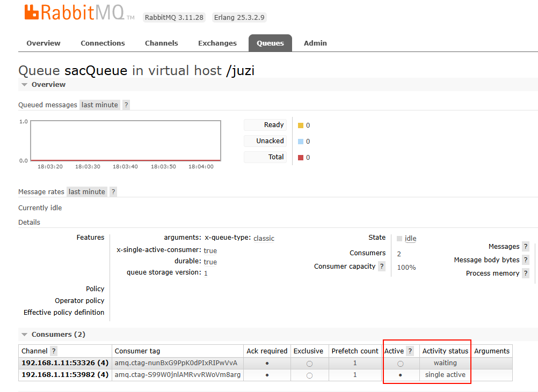Open channel 192.168.1.11:53326 (4) link
538x392 pixels.
(x=65, y=363)
